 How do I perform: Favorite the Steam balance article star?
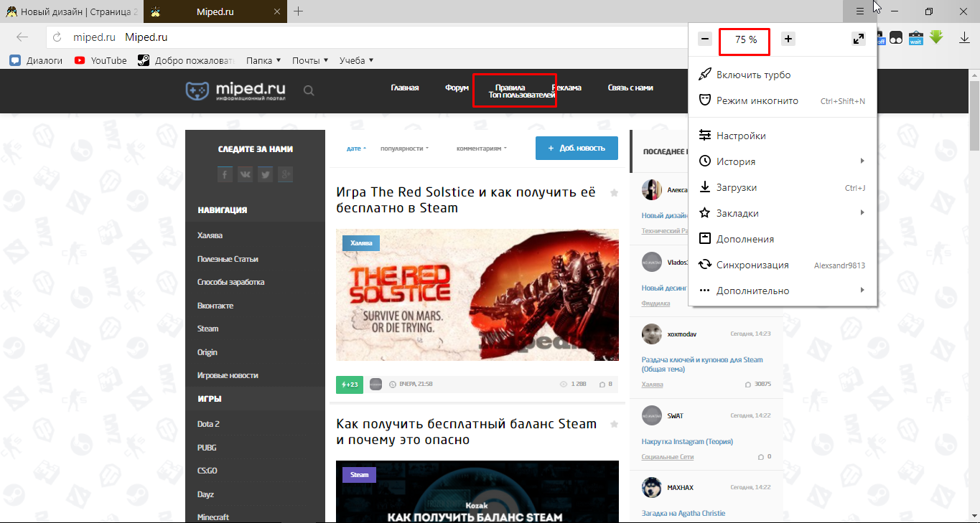(614, 425)
